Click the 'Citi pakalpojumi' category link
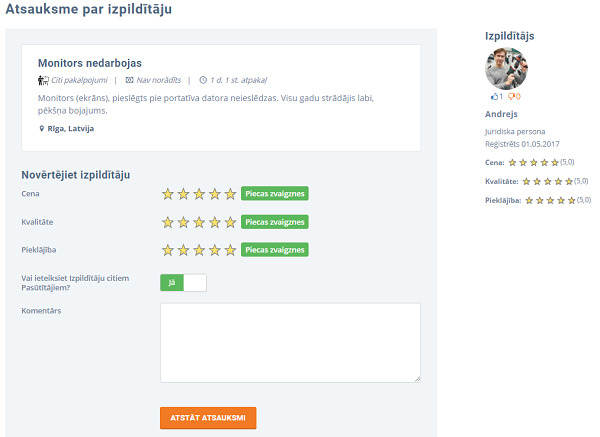This screenshot has height=437, width=600. coord(79,80)
